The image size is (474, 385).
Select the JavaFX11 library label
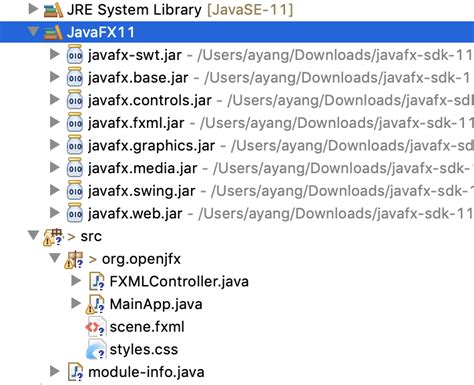coord(101,32)
